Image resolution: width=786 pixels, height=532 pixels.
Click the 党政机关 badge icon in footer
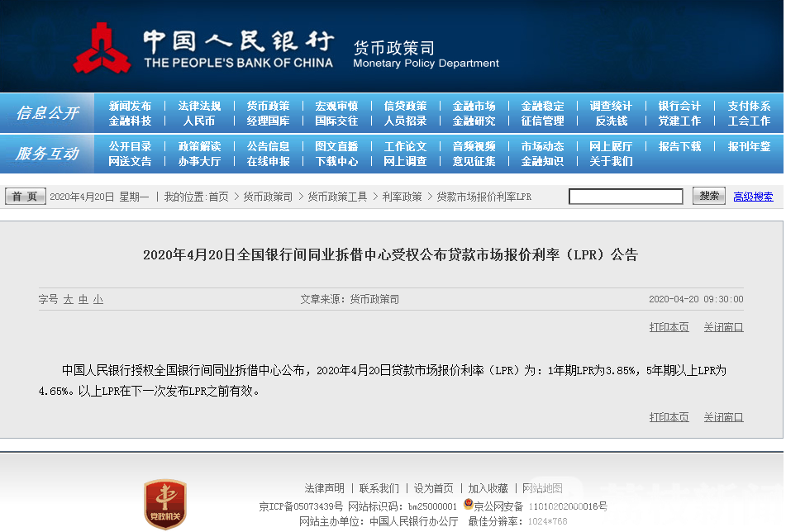[x=165, y=504]
